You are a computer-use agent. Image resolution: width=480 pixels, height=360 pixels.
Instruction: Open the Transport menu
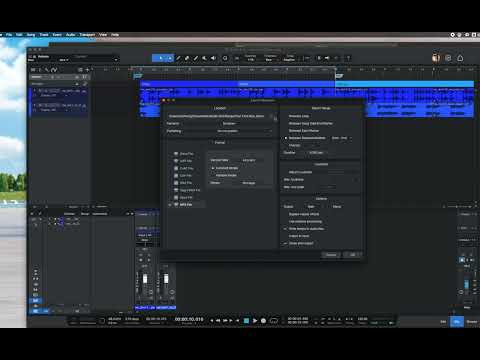(87, 35)
